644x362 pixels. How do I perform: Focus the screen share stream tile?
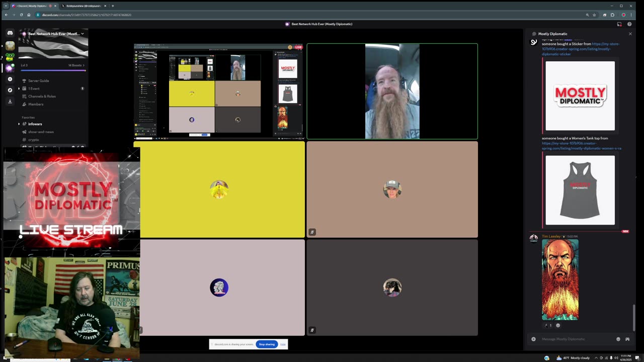click(219, 91)
